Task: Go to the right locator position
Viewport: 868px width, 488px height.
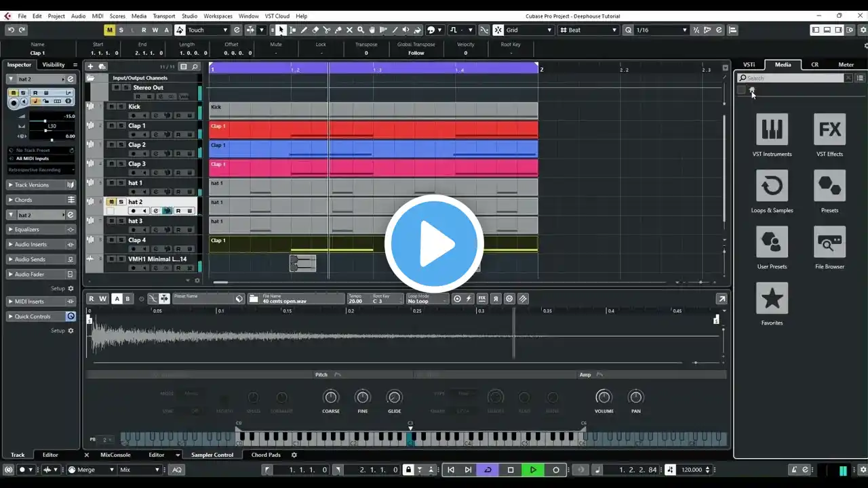Action: pos(468,470)
